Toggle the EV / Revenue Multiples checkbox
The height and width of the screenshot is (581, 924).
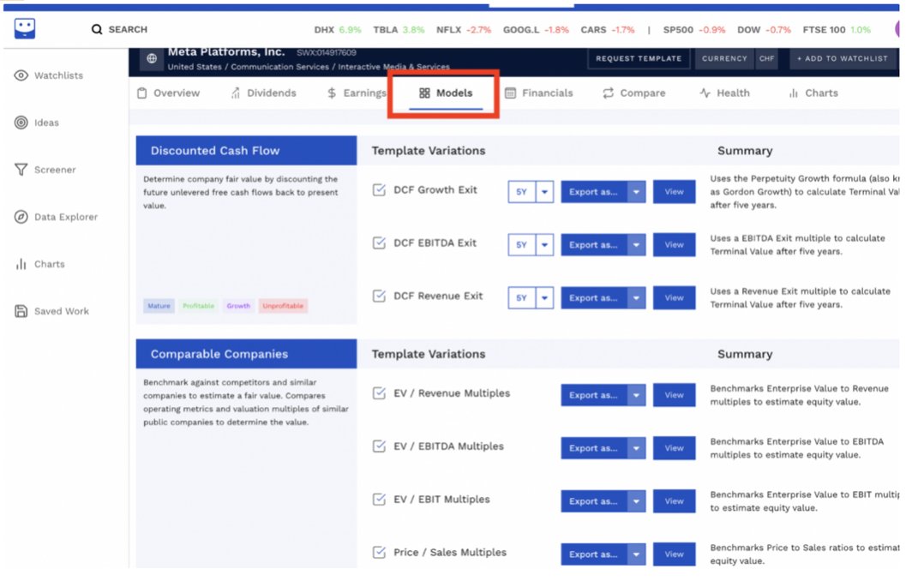[379, 393]
